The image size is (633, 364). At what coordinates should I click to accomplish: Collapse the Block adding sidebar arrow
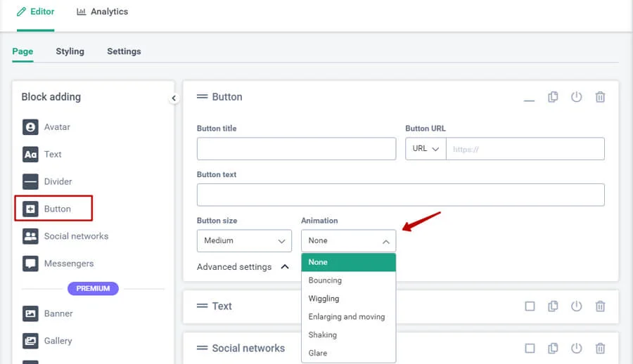pyautogui.click(x=174, y=98)
